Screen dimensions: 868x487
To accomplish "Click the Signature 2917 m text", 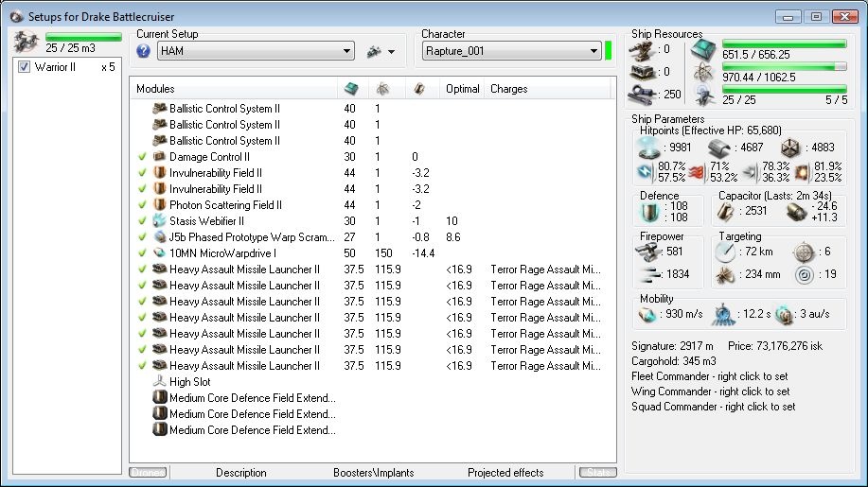I will (x=672, y=346).
